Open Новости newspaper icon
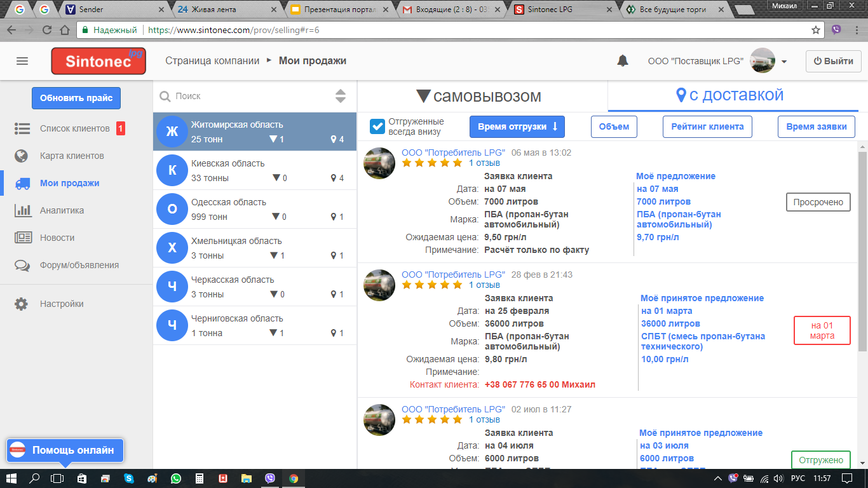 click(22, 238)
